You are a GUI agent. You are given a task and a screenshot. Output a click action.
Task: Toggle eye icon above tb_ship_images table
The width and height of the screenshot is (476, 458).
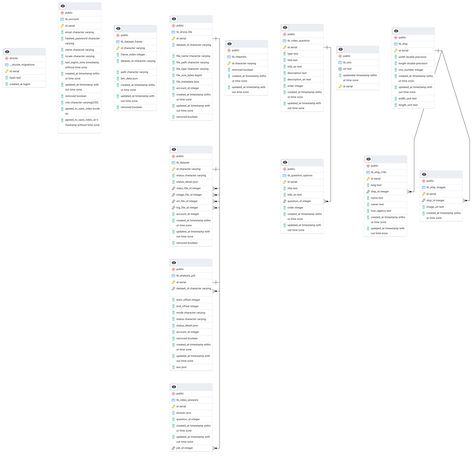point(424,174)
